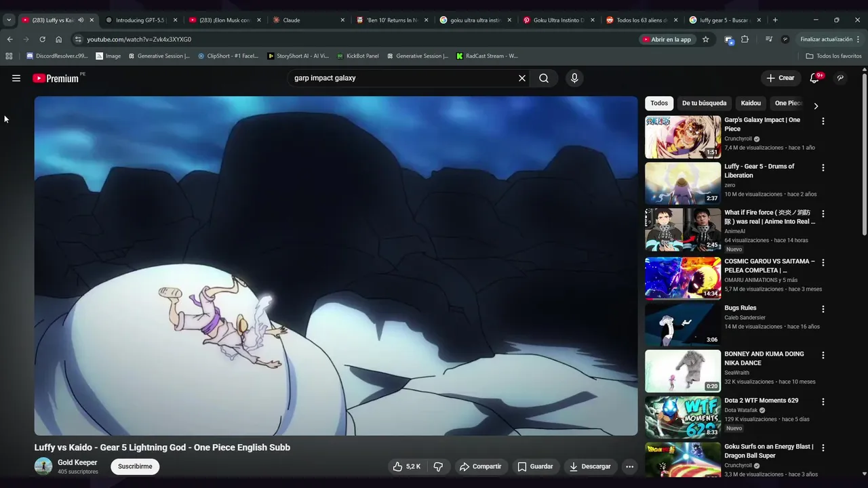Open options for Fire force video

[x=823, y=213]
